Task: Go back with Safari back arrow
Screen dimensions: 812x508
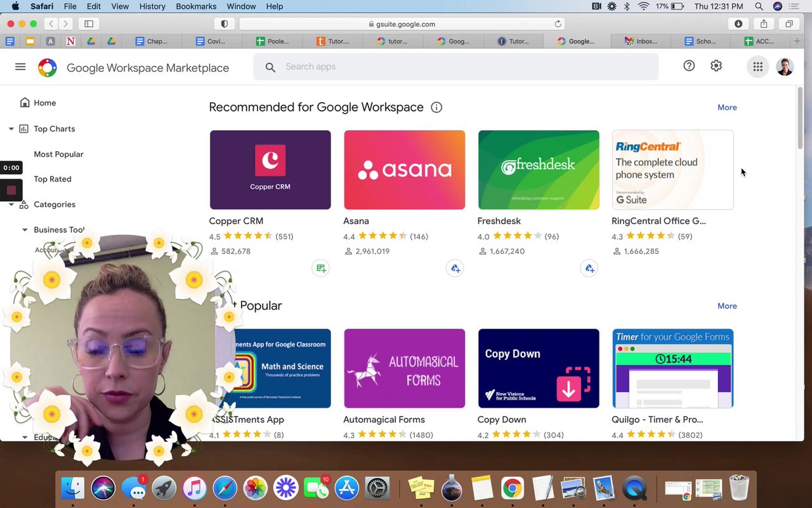Action: pos(51,24)
